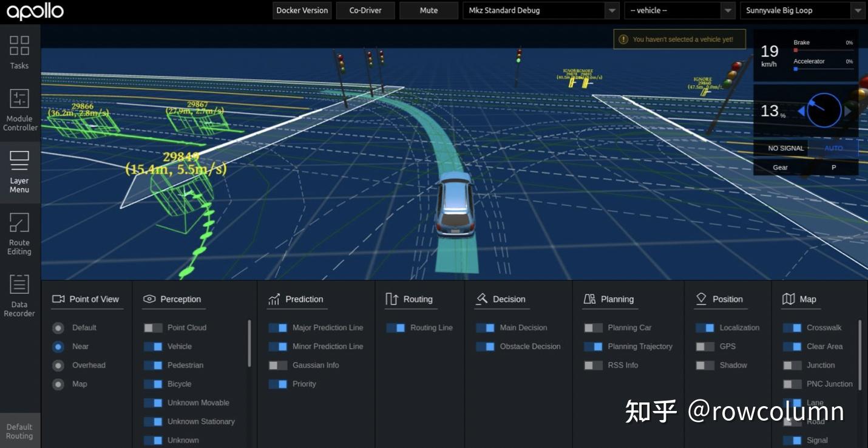
Task: Click the Routing arrow icon
Action: (392, 299)
